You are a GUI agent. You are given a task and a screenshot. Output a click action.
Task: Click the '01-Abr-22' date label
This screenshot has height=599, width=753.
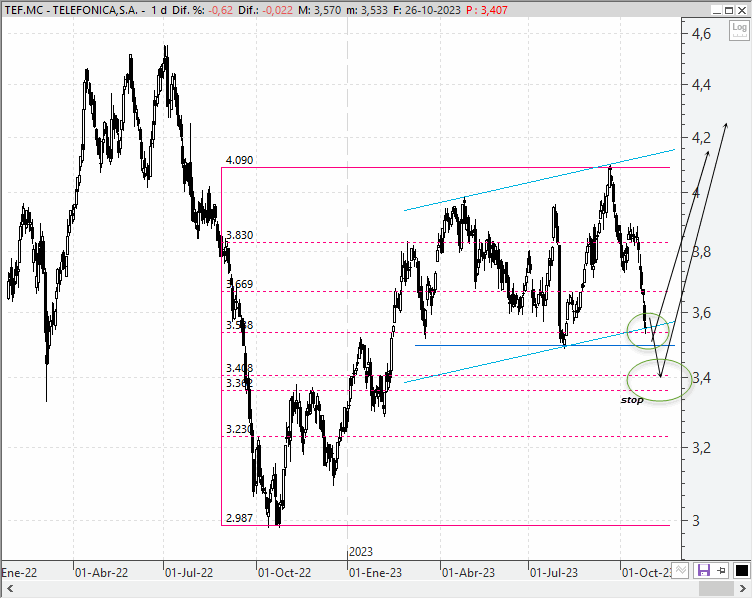coord(101,573)
